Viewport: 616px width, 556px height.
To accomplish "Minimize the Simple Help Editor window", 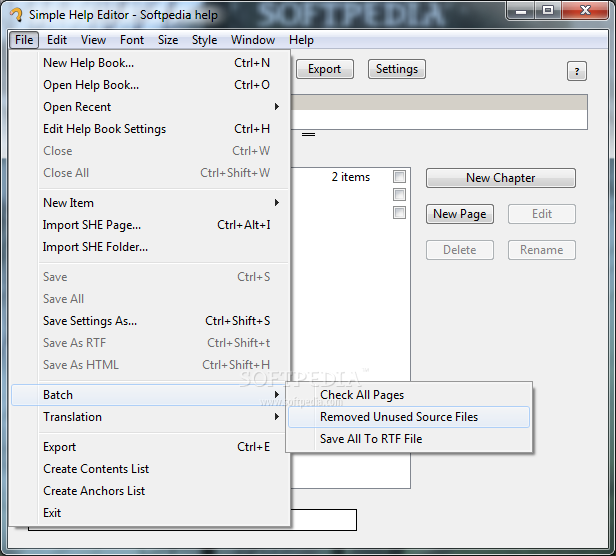I will click(x=521, y=11).
